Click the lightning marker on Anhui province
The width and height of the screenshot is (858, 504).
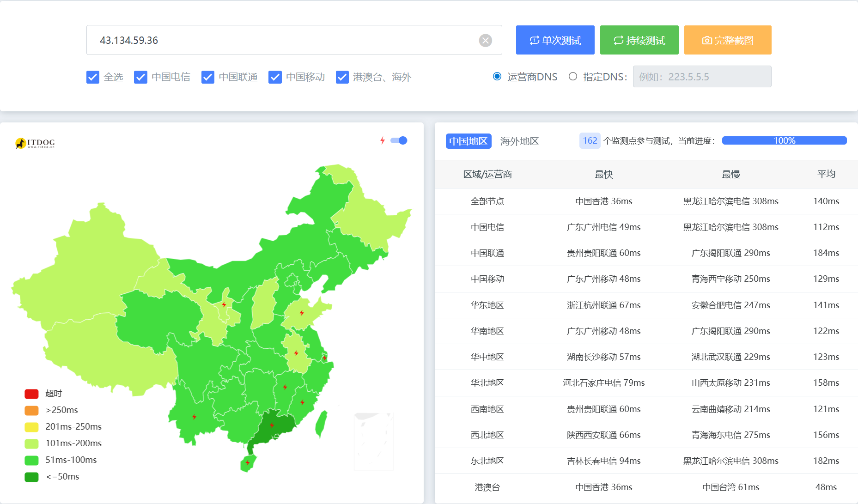point(296,353)
